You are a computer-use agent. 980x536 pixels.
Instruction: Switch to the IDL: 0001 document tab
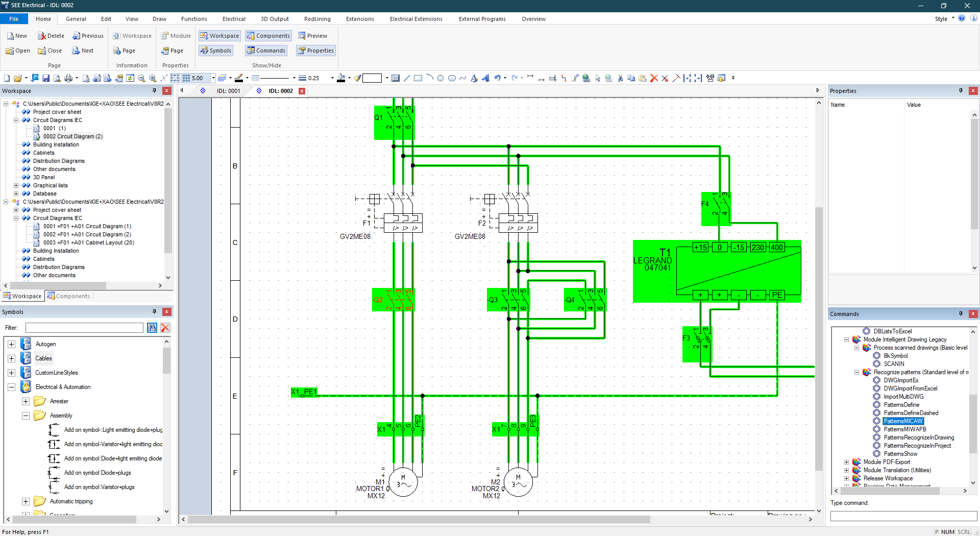(228, 91)
